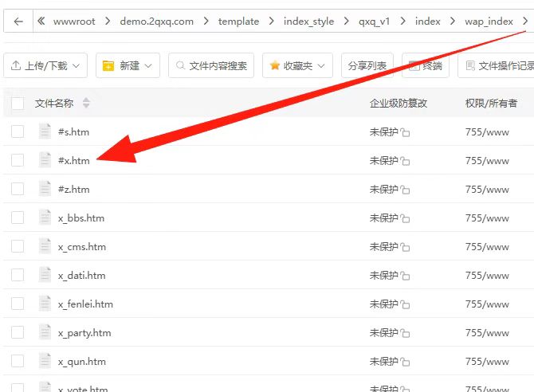Click the lock icon in x_cms.htm row
Viewport: 534px width, 392px height.
pyautogui.click(x=406, y=248)
